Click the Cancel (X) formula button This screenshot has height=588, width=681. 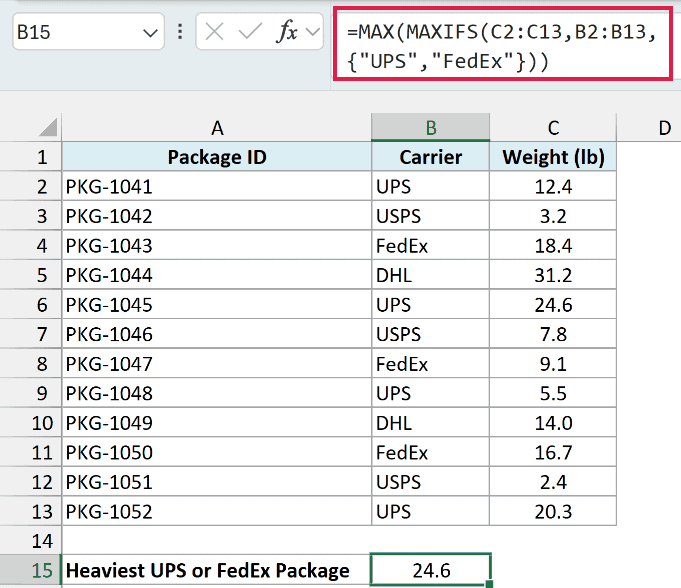pos(215,32)
